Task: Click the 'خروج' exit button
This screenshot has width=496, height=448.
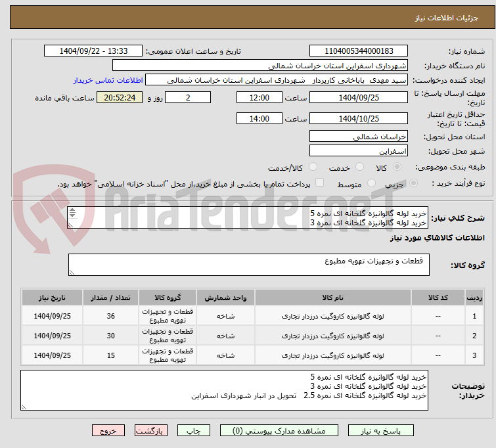Action: 108,431
